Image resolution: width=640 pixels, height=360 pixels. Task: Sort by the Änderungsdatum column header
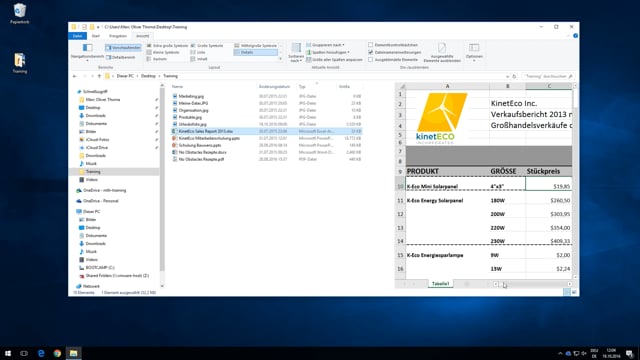click(x=274, y=87)
